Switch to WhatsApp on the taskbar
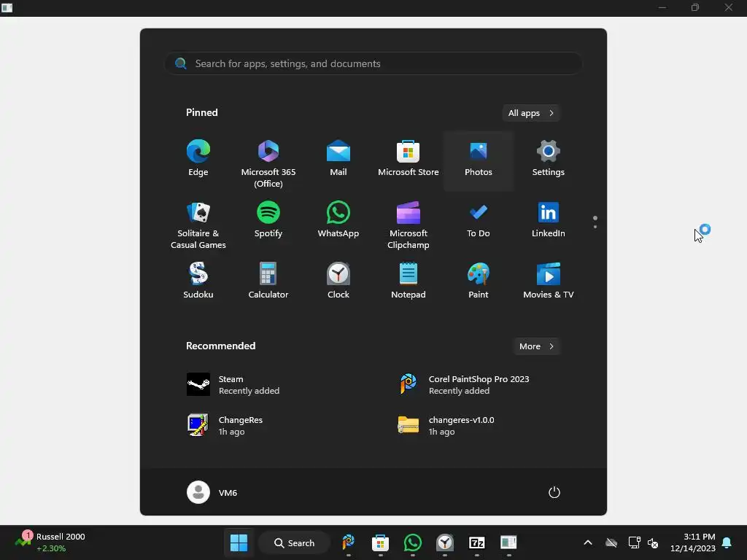747x560 pixels. point(413,542)
